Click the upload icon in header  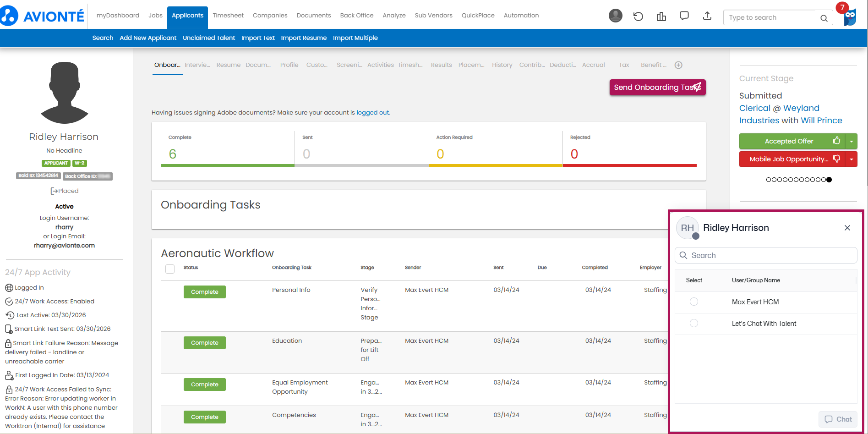(707, 16)
